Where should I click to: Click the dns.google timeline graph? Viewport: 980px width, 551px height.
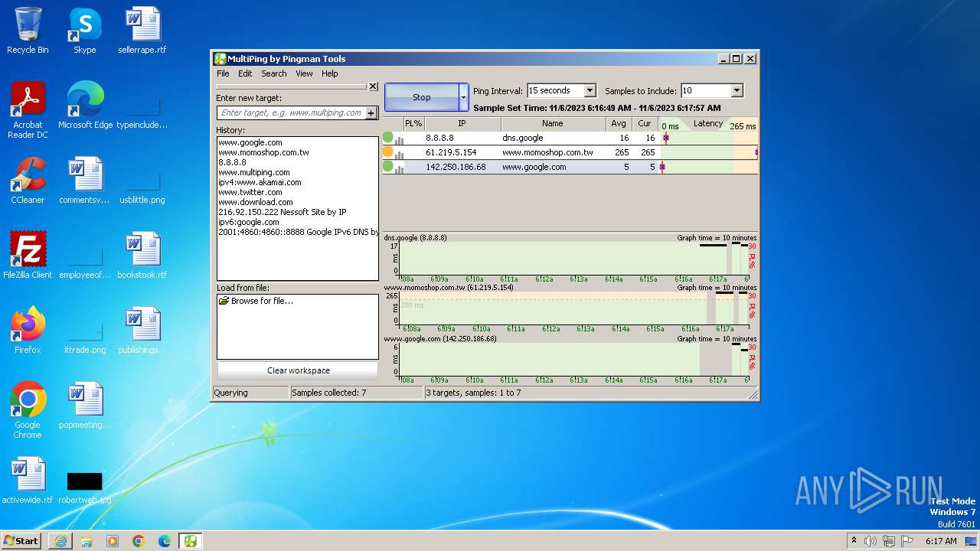pos(573,258)
